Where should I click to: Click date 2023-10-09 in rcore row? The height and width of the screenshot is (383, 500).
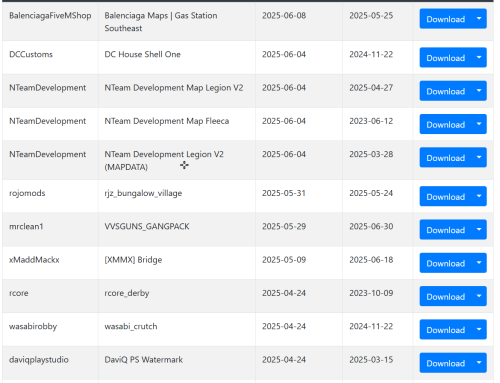point(371,293)
